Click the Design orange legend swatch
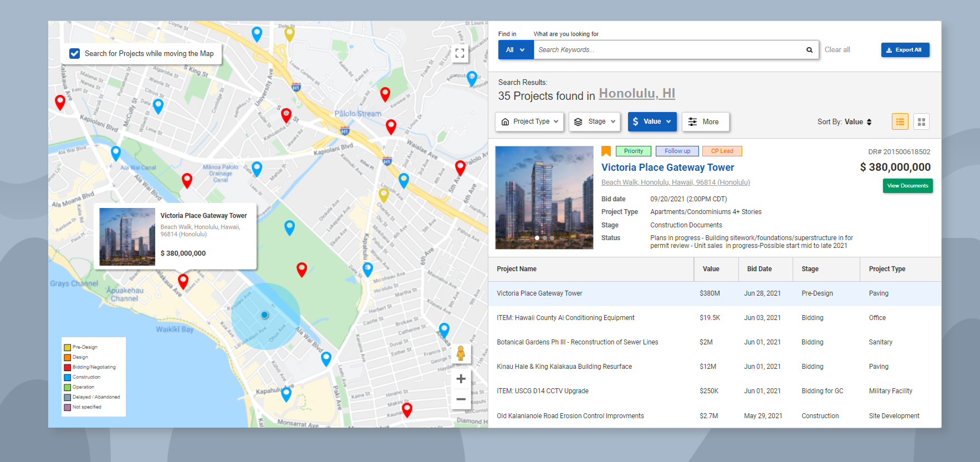The width and height of the screenshot is (980, 462). 67,357
